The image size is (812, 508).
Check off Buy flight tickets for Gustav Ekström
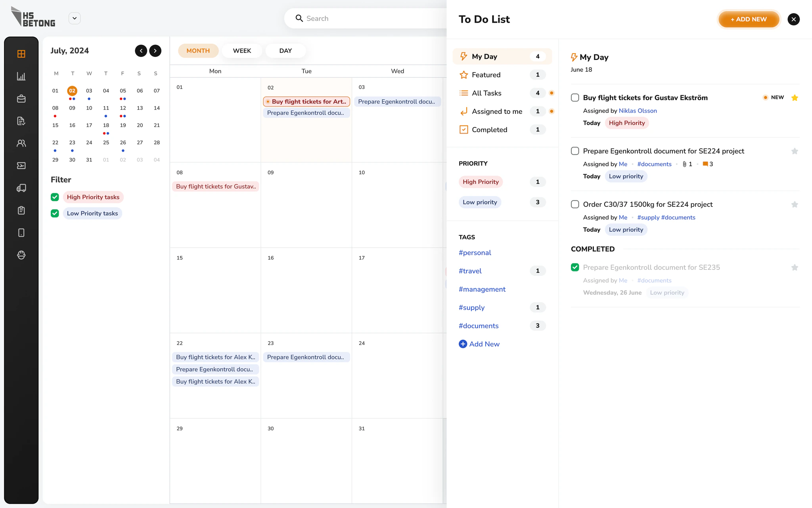pyautogui.click(x=575, y=98)
